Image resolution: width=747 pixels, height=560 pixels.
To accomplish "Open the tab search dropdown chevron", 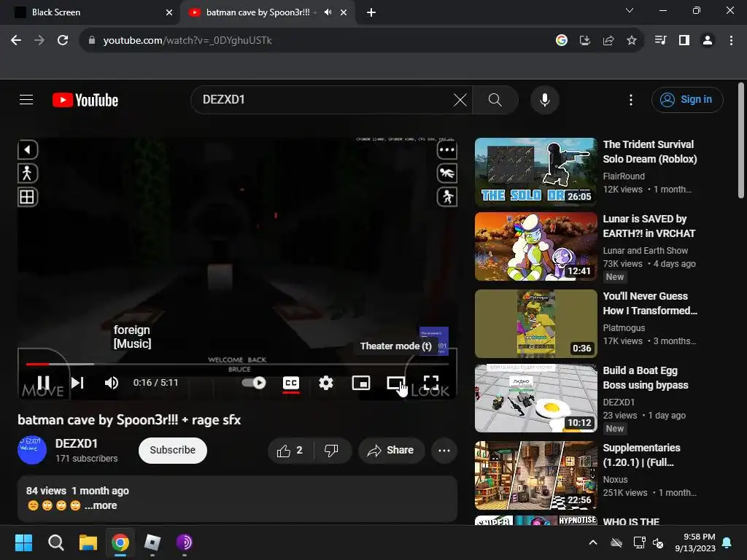I will [x=630, y=10].
